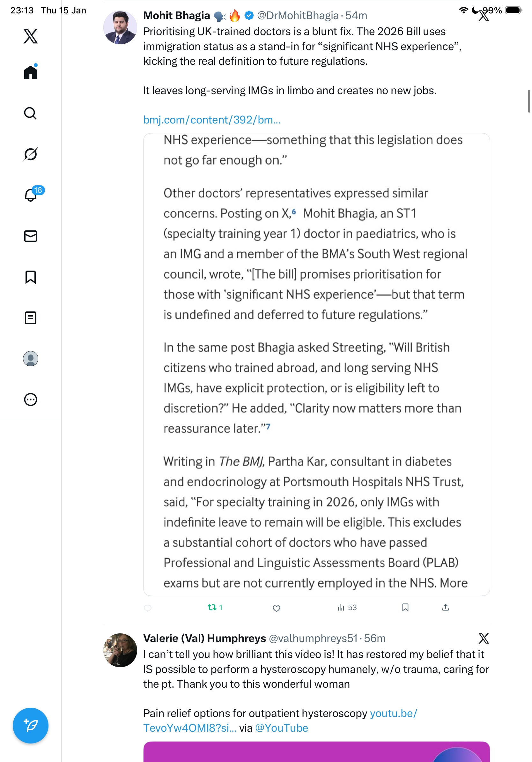Toggle repost on Mohit Bhagia's post
The height and width of the screenshot is (762, 532).
212,607
